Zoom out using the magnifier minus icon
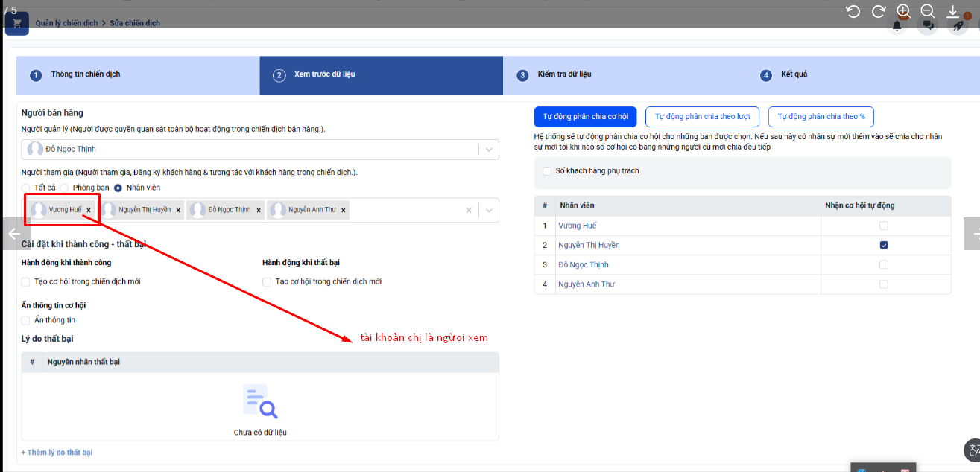Image resolution: width=980 pixels, height=472 pixels. [x=928, y=11]
